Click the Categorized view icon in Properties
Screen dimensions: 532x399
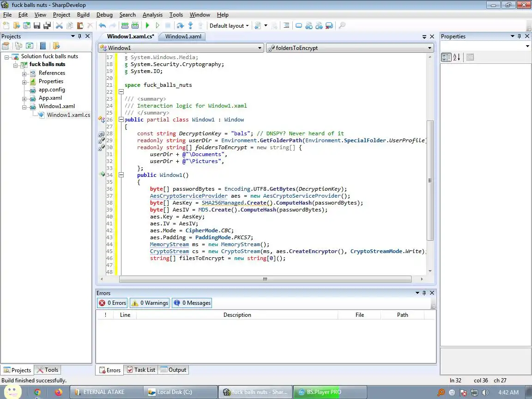[x=446, y=57]
